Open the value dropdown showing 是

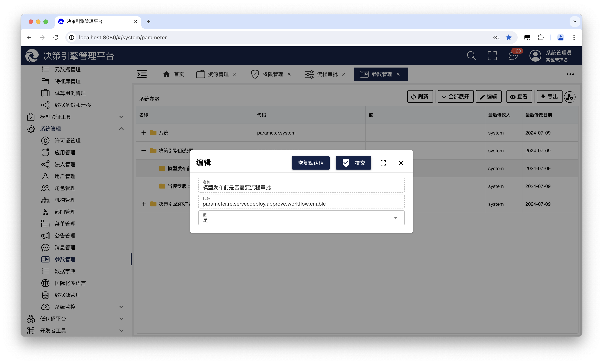click(301, 218)
